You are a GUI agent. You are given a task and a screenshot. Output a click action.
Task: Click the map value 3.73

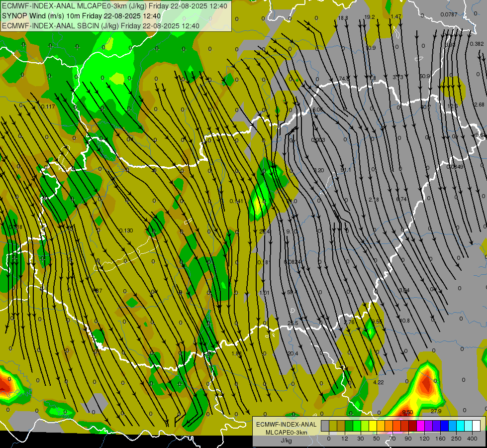click(x=398, y=77)
